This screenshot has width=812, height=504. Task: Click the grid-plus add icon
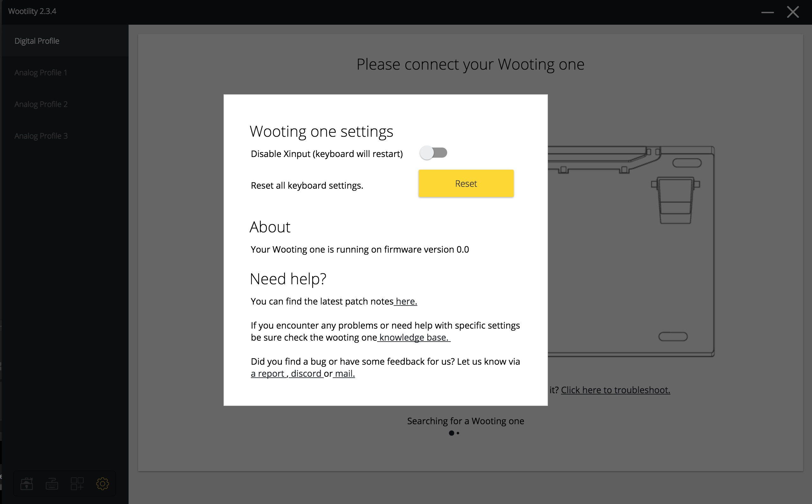click(77, 483)
